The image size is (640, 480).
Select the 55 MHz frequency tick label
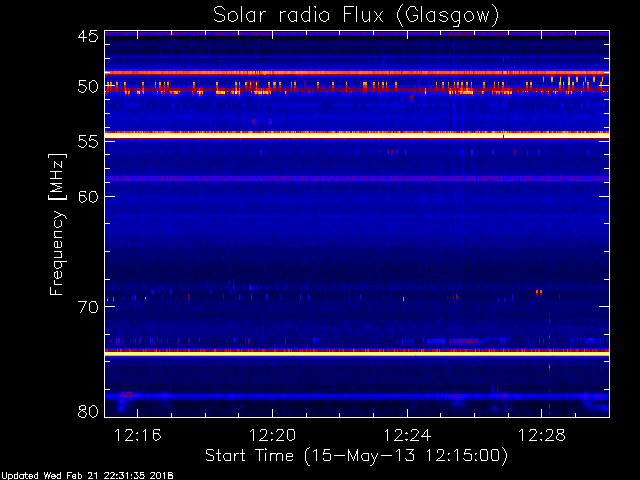tap(88, 142)
